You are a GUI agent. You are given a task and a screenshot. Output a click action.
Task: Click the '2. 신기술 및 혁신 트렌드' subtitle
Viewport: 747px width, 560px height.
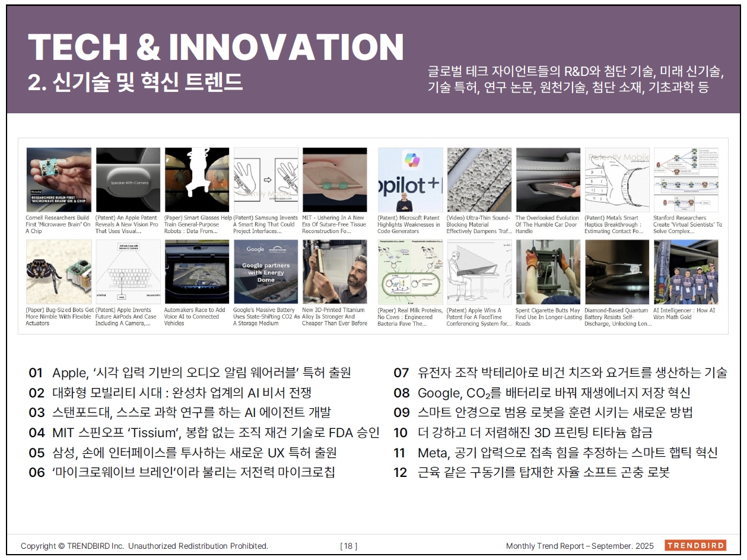pyautogui.click(x=136, y=82)
